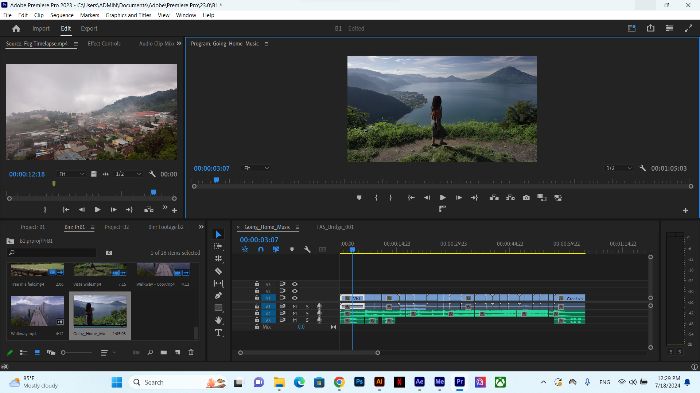700x393 pixels.
Task: Click the Find magnifier in bin panel
Action: click(150, 352)
